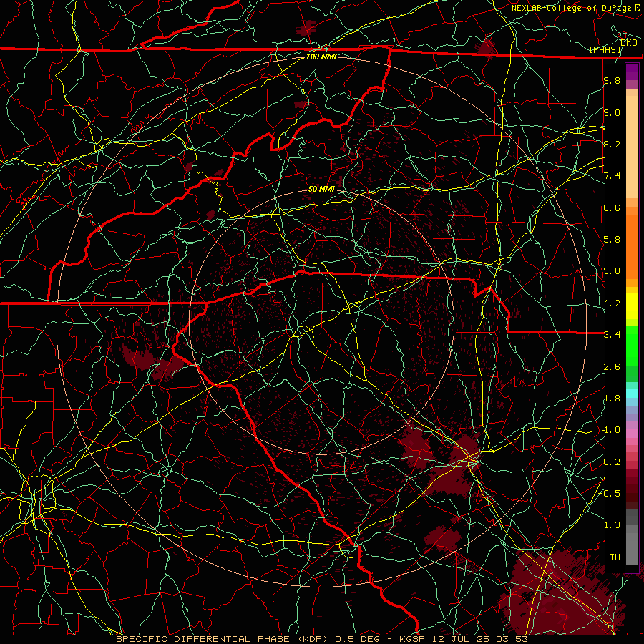Pick the yellow segment of the color bar
The height and width of the screenshot is (644, 644).
pyautogui.click(x=632, y=306)
